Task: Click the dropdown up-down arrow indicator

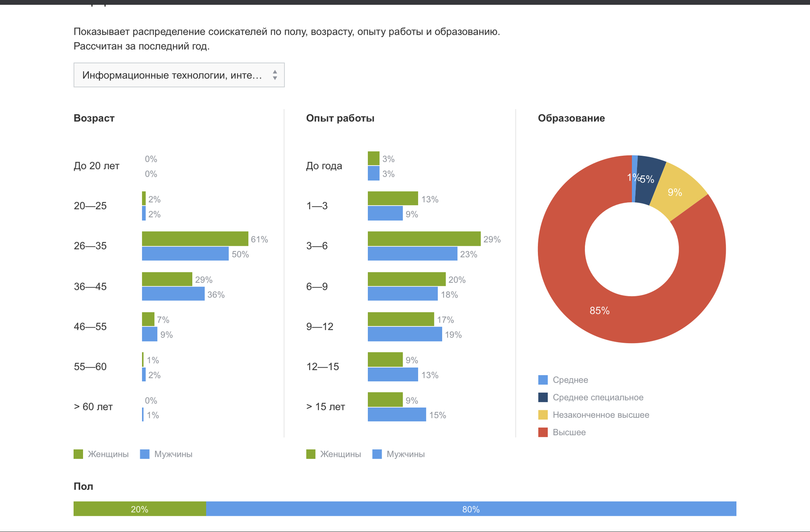Action: tap(275, 75)
